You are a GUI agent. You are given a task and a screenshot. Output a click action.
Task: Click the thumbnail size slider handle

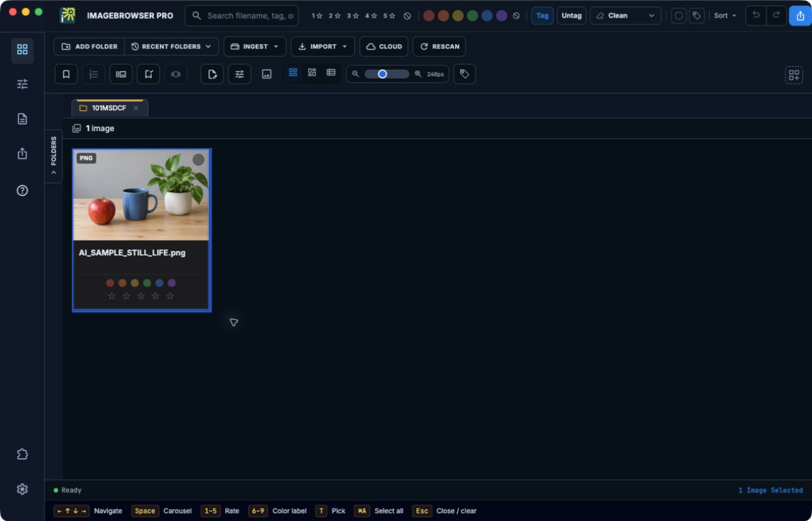pos(382,74)
